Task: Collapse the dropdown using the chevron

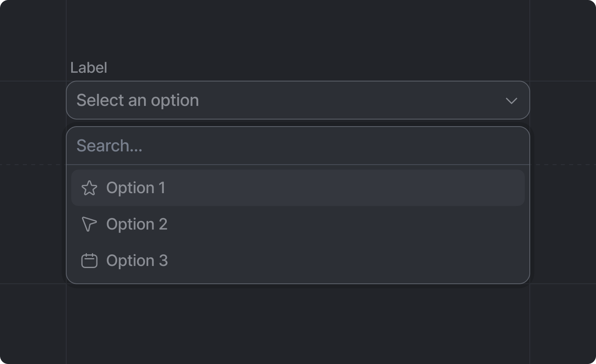Action: click(512, 101)
